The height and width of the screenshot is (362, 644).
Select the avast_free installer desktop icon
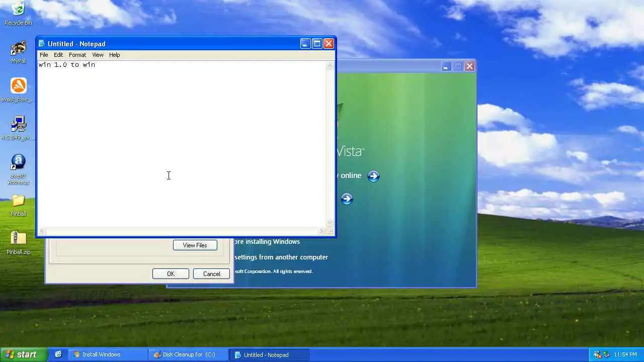(x=18, y=90)
